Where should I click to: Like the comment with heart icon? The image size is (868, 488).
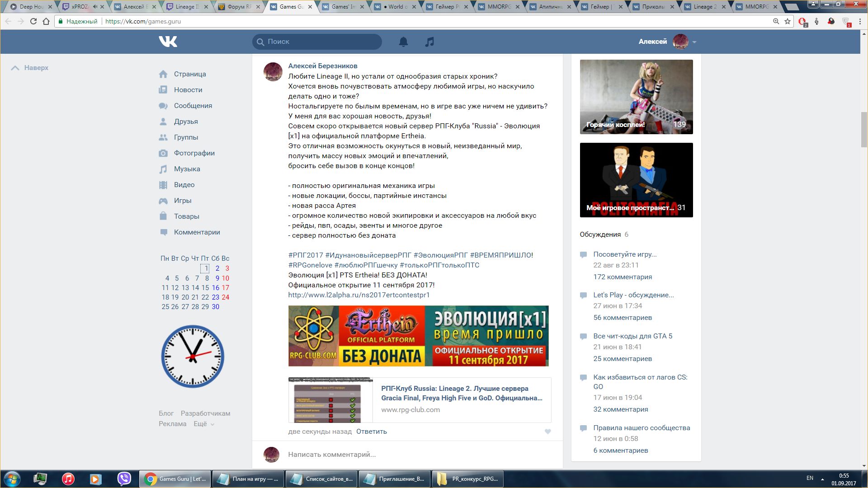coord(547,432)
